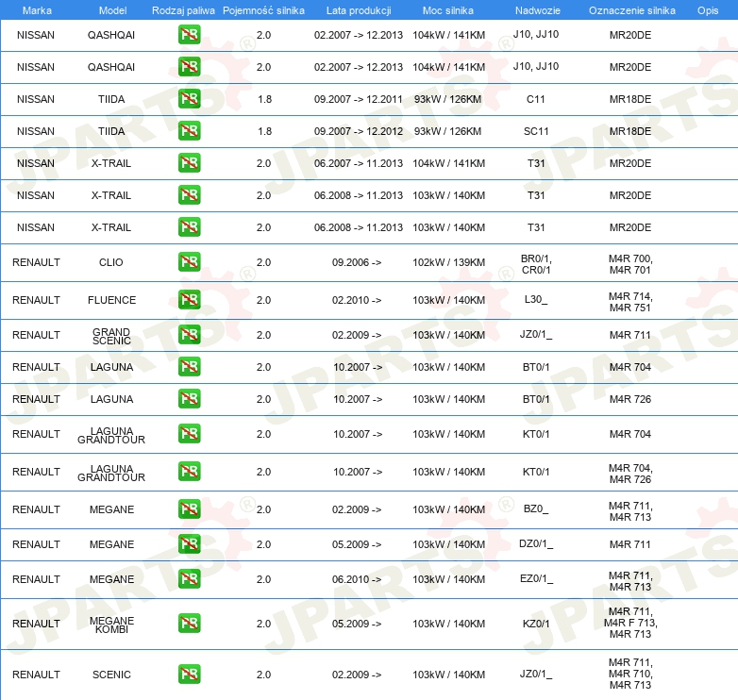This screenshot has height=700, width=738.
Task: Click the fuel icon in the RENAULT SCENIC JZ0/1_ row
Action: tap(189, 675)
